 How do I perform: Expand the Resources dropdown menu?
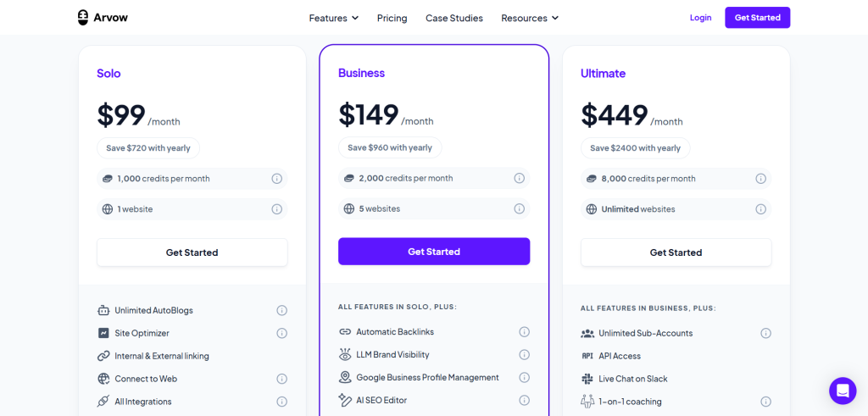tap(530, 18)
